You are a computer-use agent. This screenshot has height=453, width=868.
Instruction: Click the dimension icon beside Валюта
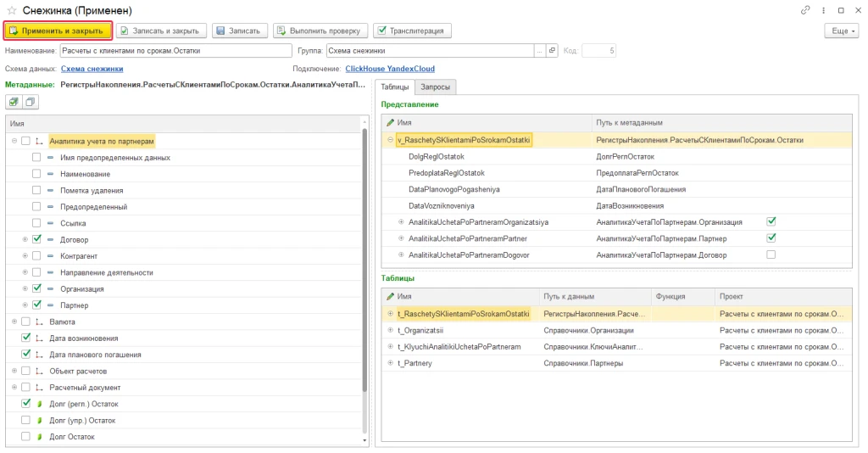(x=39, y=322)
